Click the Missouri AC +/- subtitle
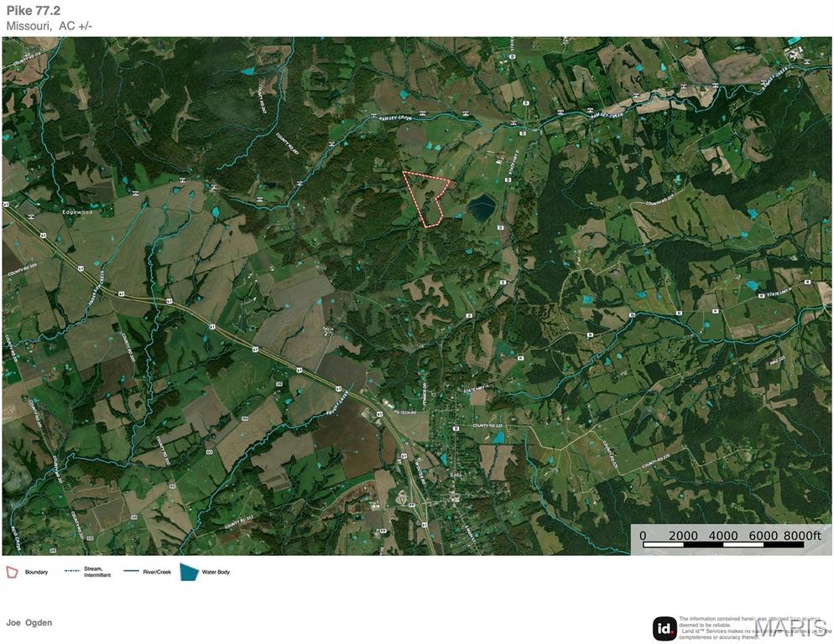 (50, 26)
